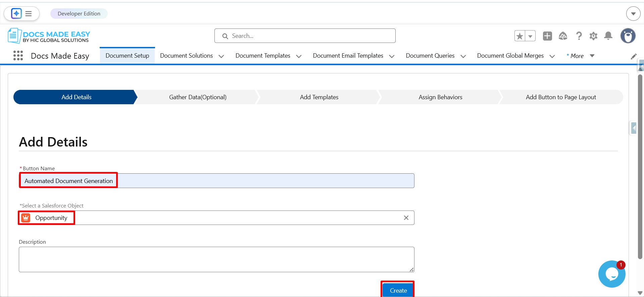Open the global actions plus icon
Screen dimensions: 644x297
pos(547,36)
